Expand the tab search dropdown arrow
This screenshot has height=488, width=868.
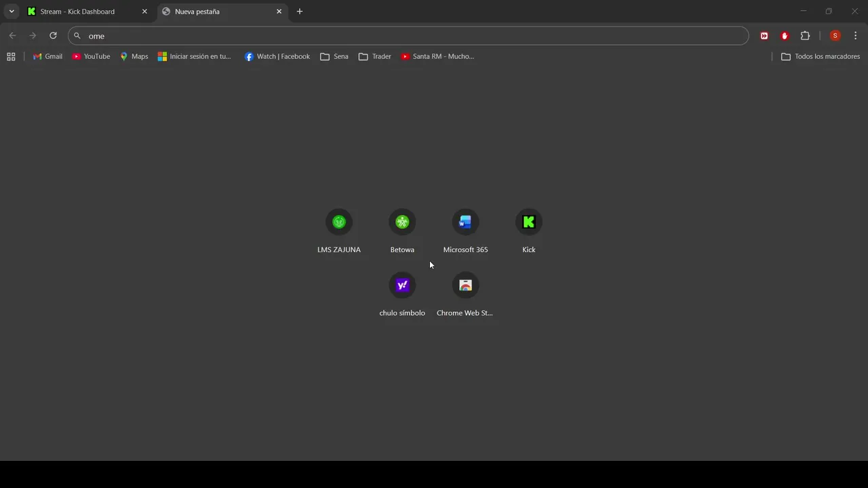coord(12,12)
